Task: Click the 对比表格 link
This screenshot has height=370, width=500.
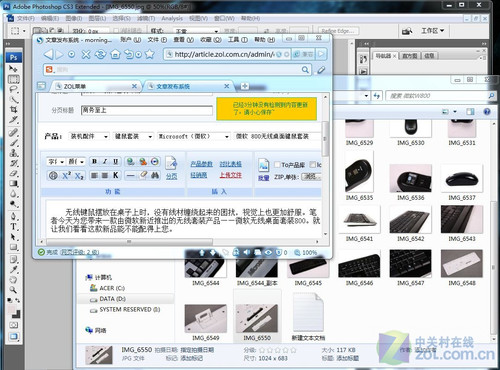Action: coord(230,164)
